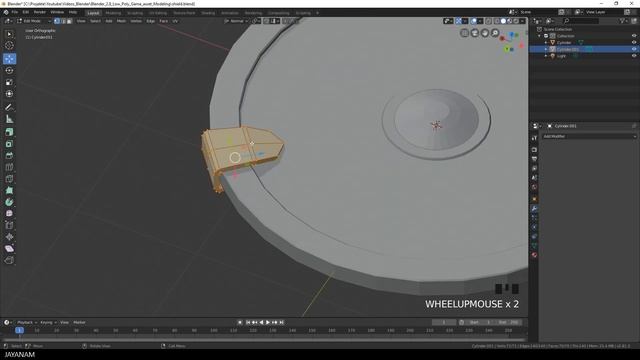The height and width of the screenshot is (360, 640).
Task: Select the Poly Build tool
Action: tap(9, 191)
